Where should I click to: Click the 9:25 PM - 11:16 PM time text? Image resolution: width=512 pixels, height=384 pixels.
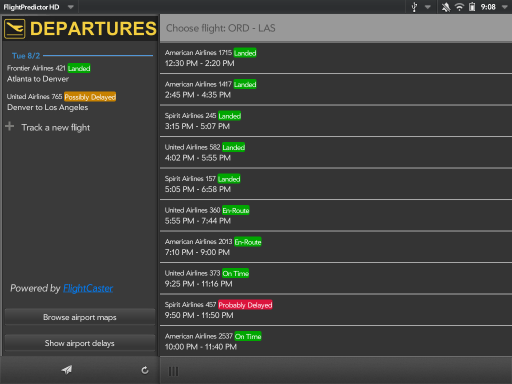[x=199, y=284]
